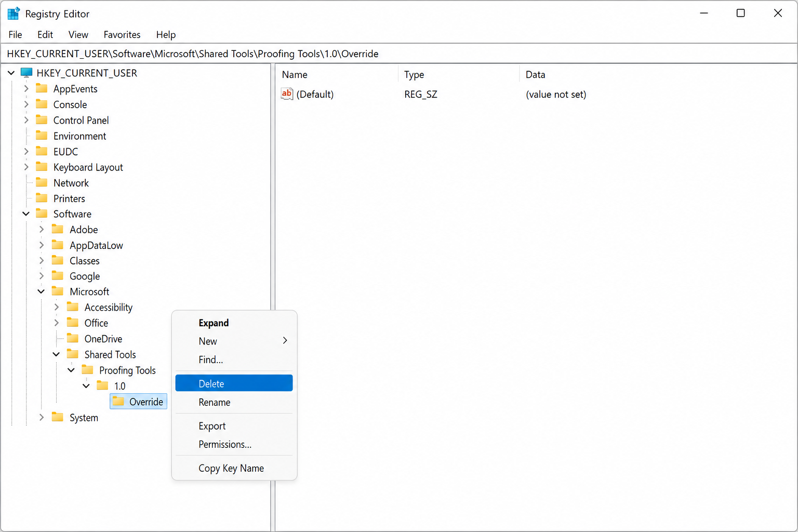Expand the Console key chevron

coord(26,104)
